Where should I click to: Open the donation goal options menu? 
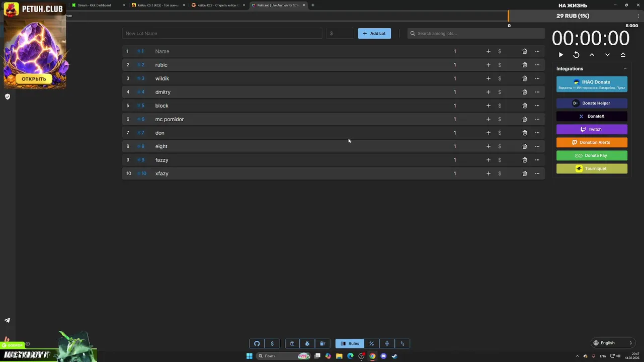tap(638, 16)
